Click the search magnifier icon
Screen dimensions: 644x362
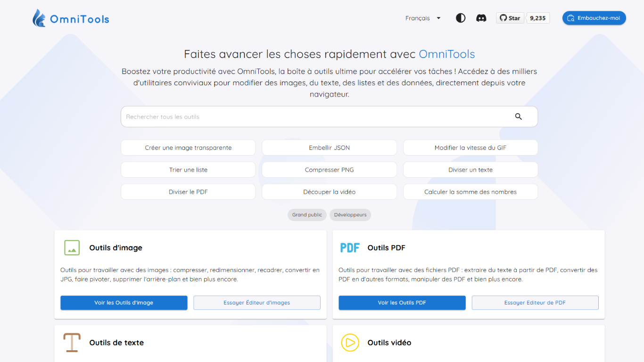click(x=519, y=116)
